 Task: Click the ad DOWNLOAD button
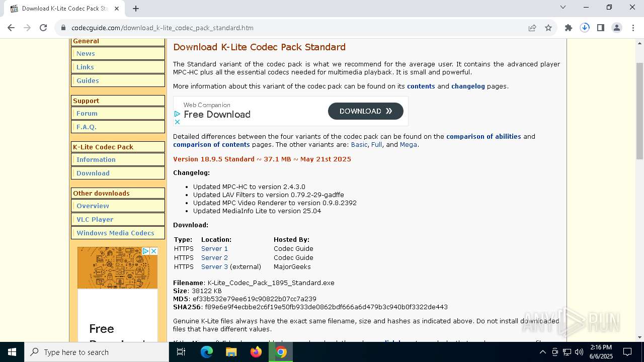[x=366, y=111]
